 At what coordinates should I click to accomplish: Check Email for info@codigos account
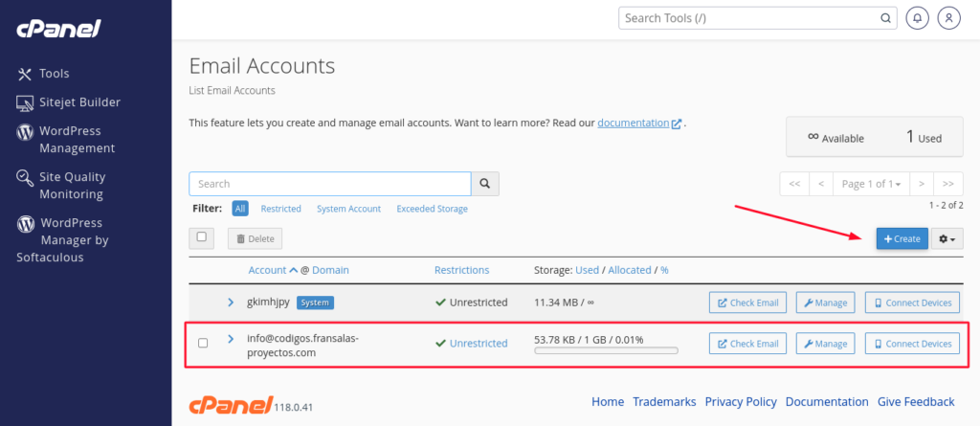click(747, 344)
